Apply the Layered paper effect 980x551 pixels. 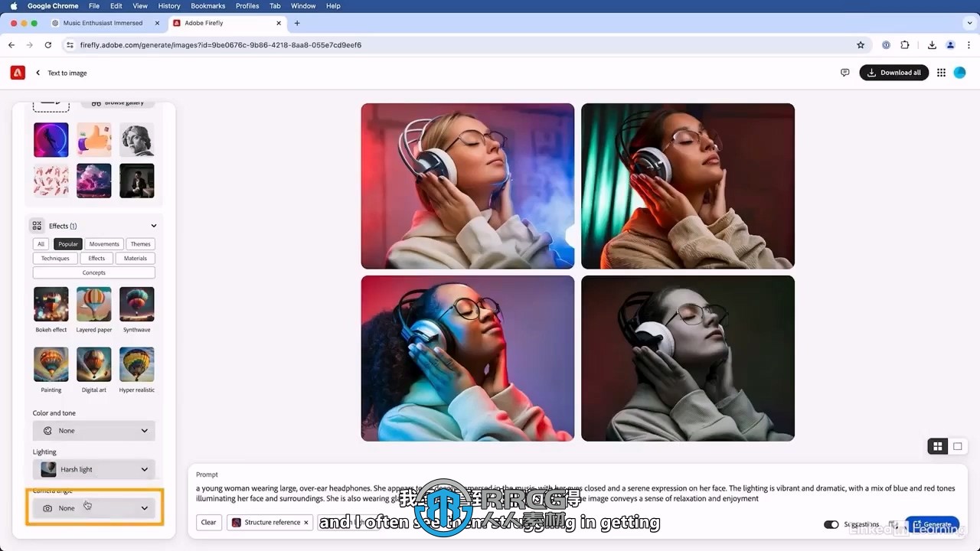point(94,304)
